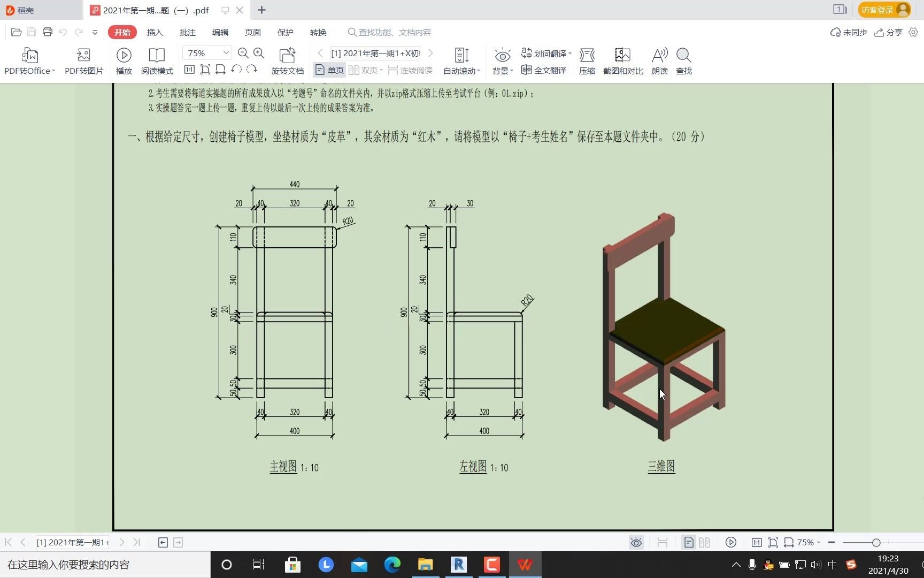Enable 自动滚动 auto scrolling
924x578 pixels.
[460, 60]
